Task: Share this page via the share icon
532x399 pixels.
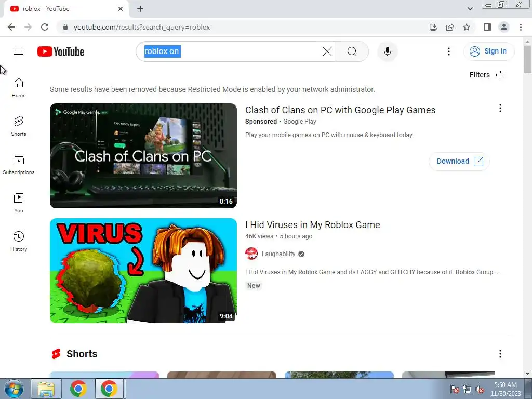Action: tap(450, 27)
